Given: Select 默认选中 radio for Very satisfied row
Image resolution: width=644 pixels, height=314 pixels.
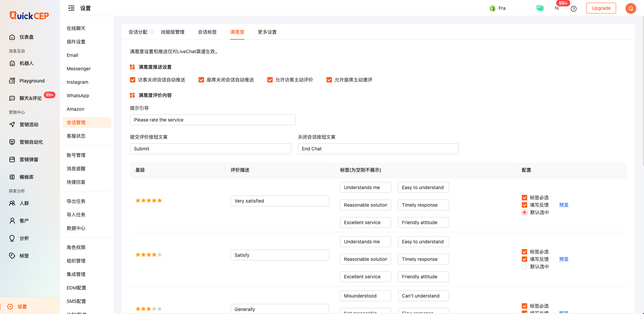Looking at the screenshot, I should pos(524,212).
